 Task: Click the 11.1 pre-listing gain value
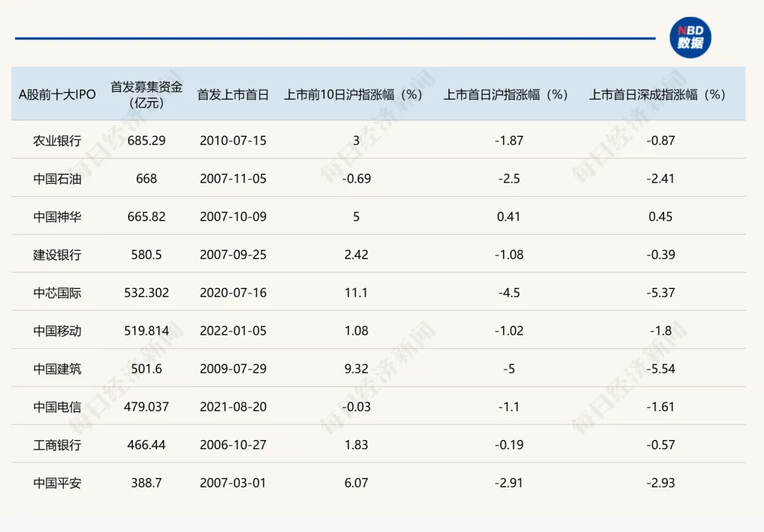(356, 293)
